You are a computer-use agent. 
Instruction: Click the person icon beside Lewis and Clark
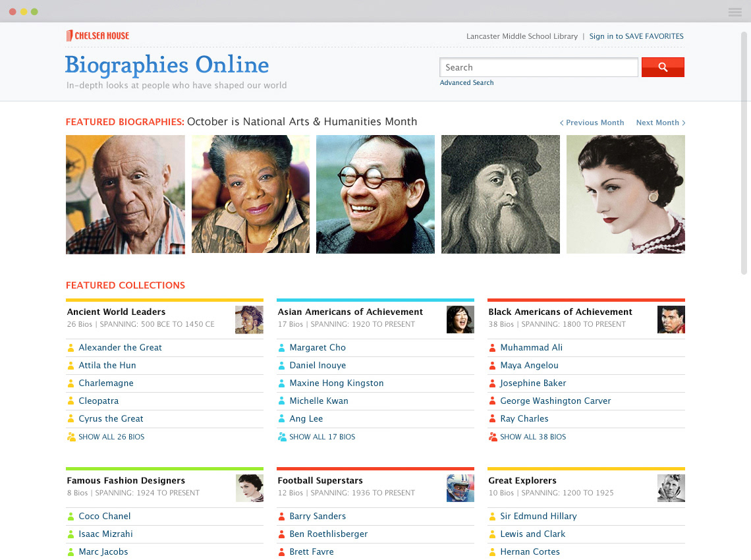[492, 534]
